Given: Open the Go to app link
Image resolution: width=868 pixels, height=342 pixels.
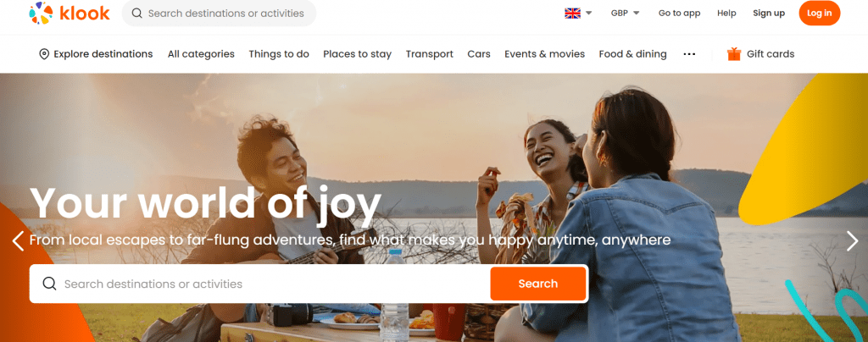Looking at the screenshot, I should click(x=679, y=14).
